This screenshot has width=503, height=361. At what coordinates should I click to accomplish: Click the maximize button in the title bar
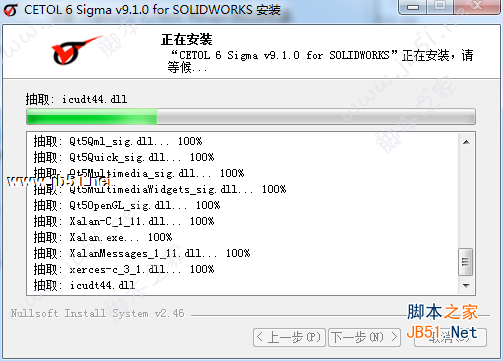440,6
